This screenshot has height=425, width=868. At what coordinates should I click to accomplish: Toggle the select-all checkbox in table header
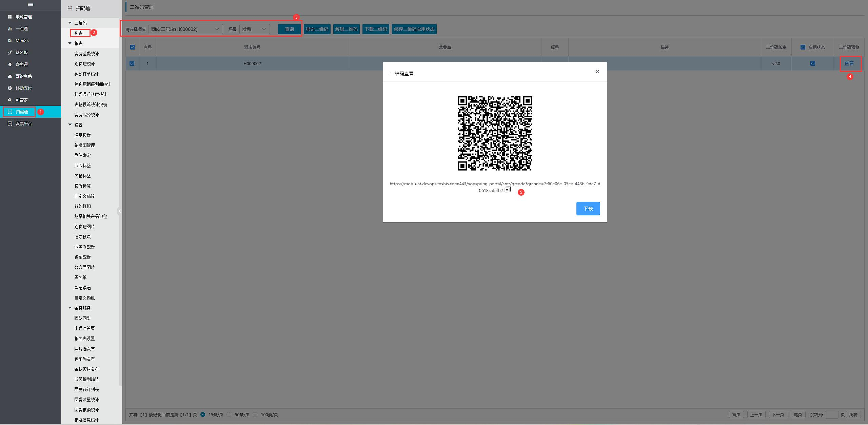(133, 47)
